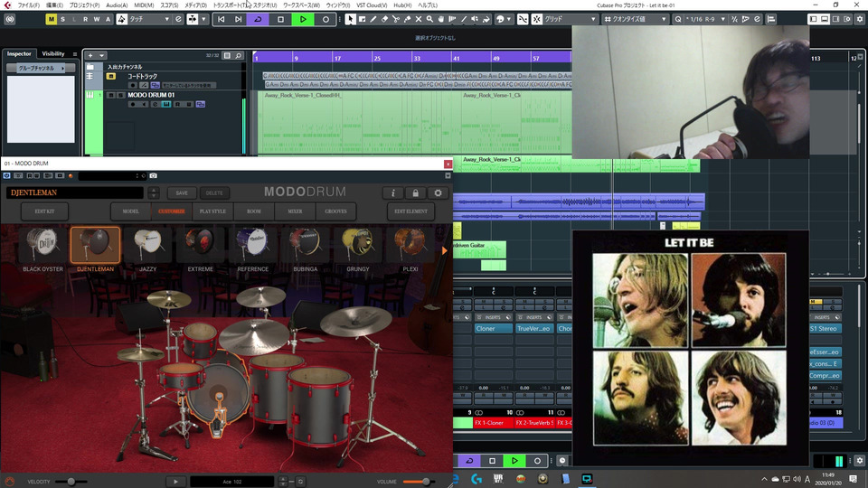Choose the JAZZY kick thumbnail

(x=147, y=245)
